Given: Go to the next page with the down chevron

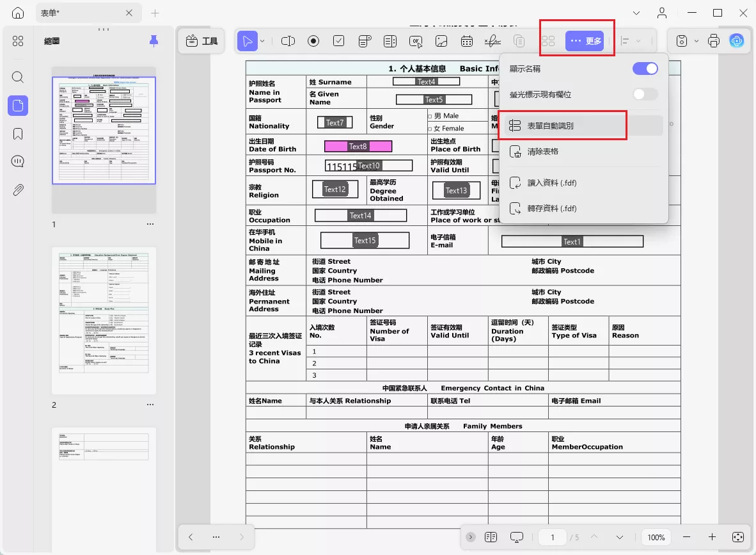Looking at the screenshot, I should [x=620, y=537].
